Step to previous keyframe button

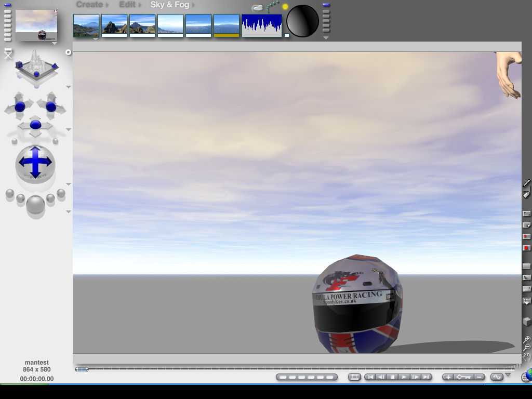click(x=381, y=377)
